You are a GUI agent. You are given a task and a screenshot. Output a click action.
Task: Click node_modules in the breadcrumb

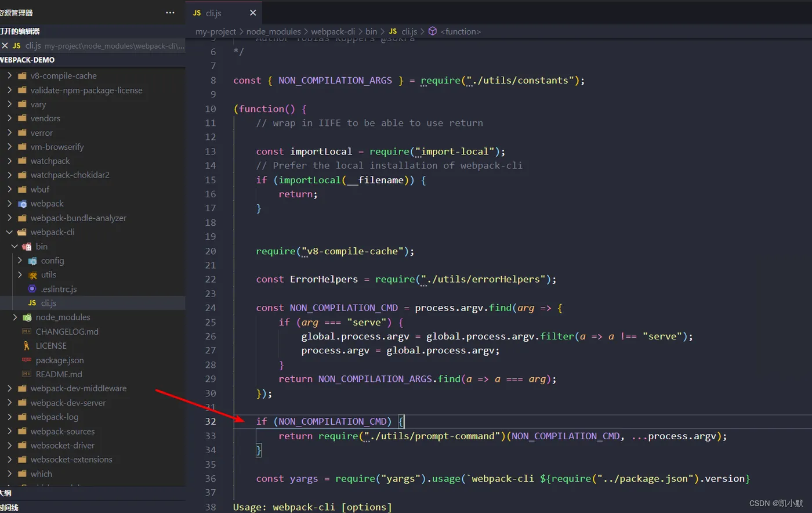pyautogui.click(x=274, y=31)
